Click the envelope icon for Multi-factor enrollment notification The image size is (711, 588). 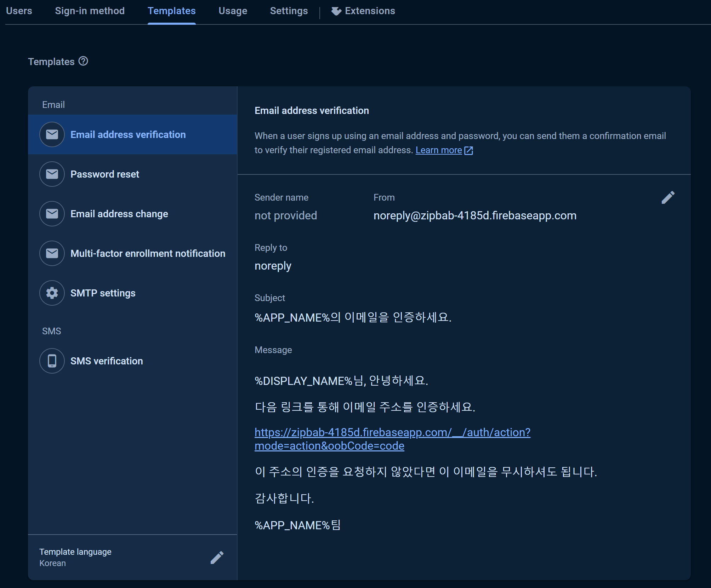click(x=52, y=253)
